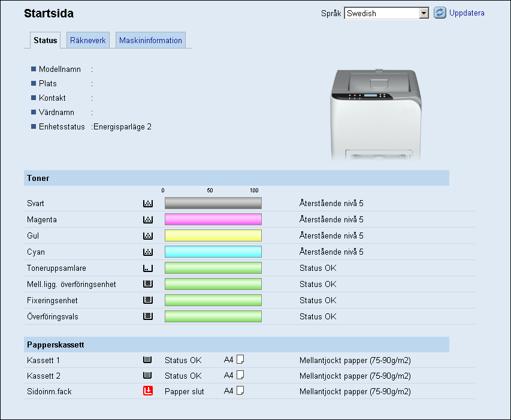Screen dimensions: 511x420
Task: Click the paper orientation icon for Kassett 2
Action: [240, 375]
